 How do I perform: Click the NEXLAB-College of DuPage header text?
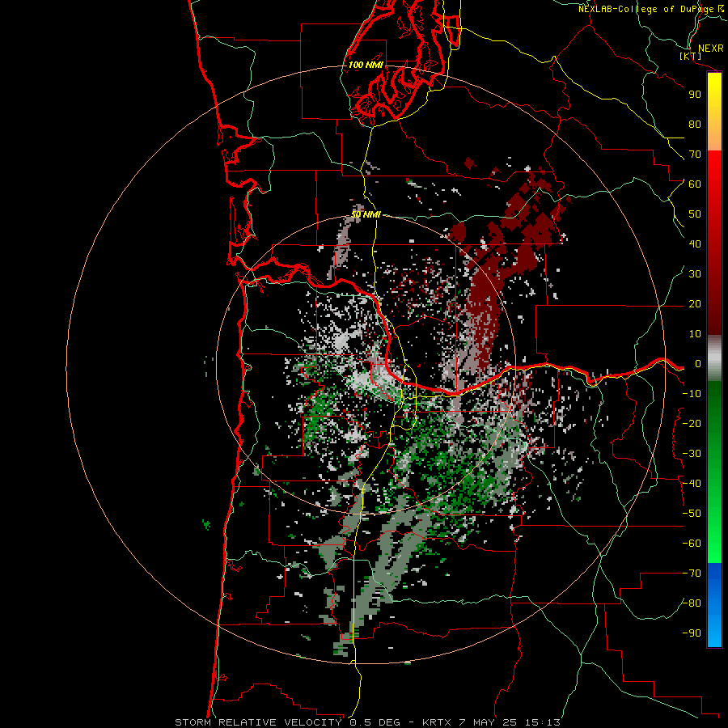pos(646,9)
